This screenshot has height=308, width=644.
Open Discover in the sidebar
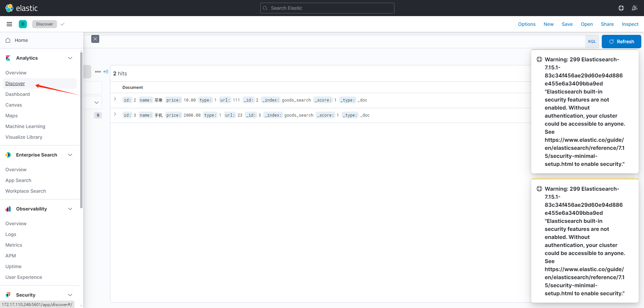point(15,83)
